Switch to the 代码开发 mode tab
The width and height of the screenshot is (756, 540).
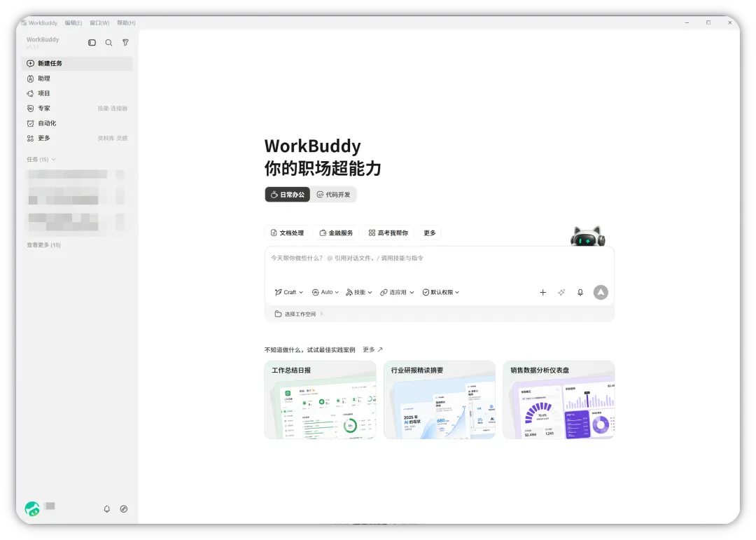333,195
